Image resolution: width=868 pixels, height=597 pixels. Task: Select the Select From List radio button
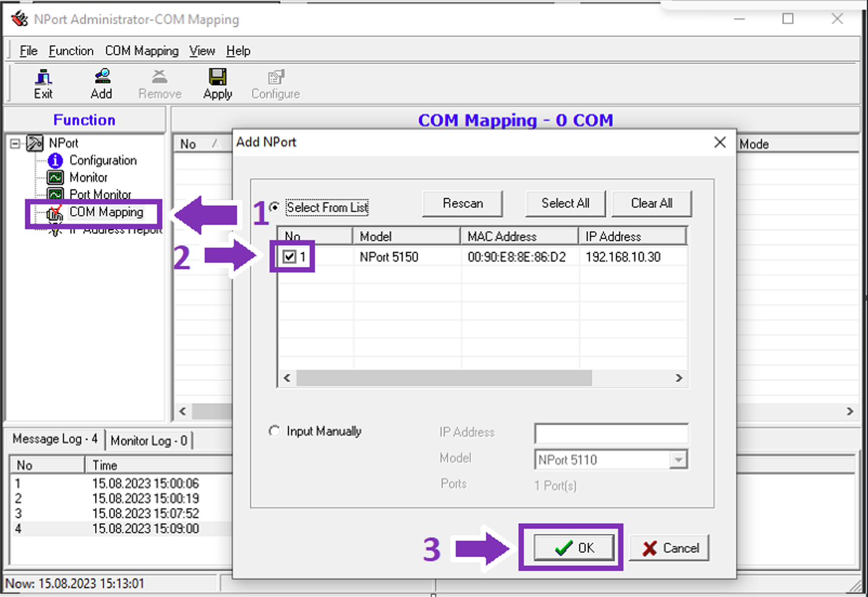(273, 207)
